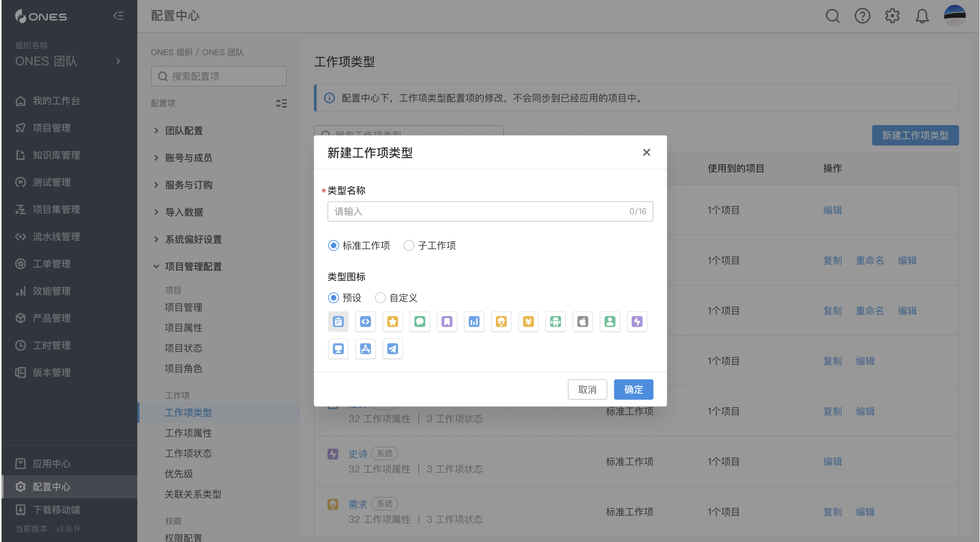This screenshot has height=542, width=980.
Task: Choose the orange star preset icon
Action: pos(393,321)
